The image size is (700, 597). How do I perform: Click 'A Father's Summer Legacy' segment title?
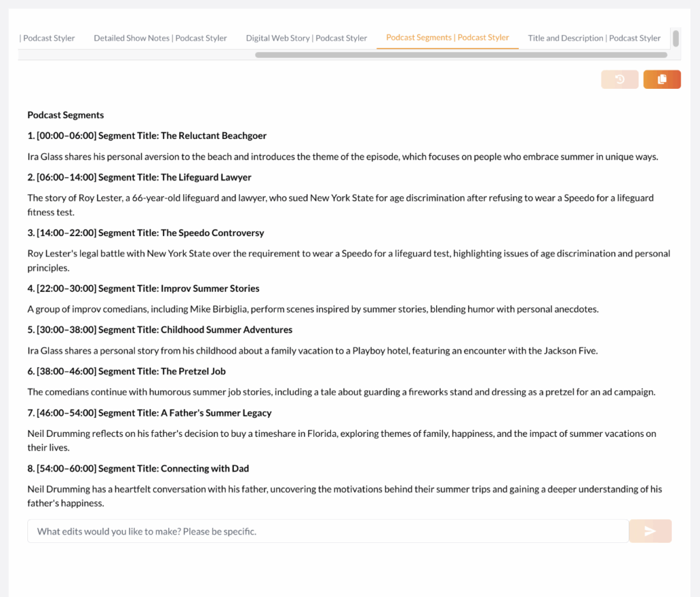pos(216,413)
